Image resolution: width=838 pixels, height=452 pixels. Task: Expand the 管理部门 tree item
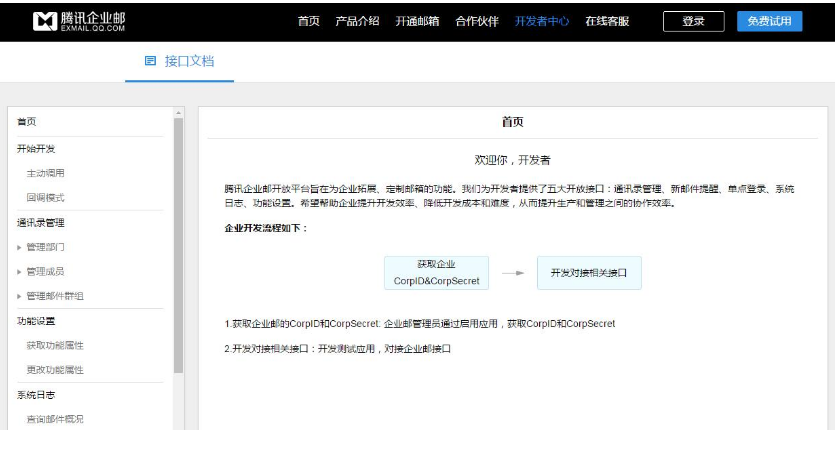coord(20,247)
